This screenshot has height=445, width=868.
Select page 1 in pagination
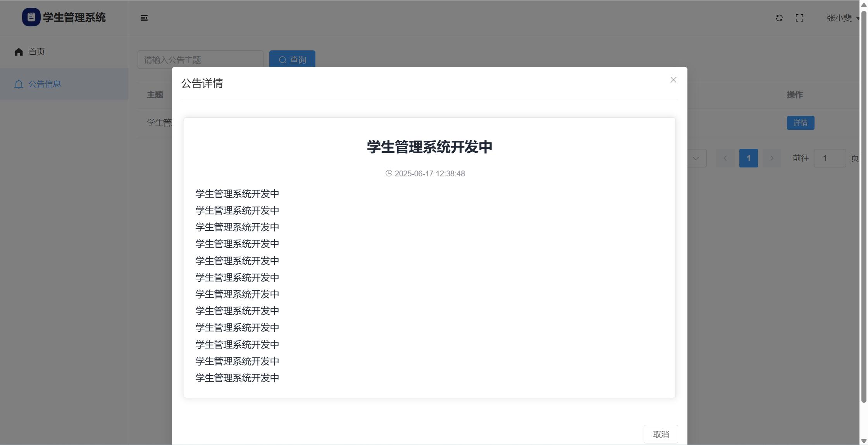748,158
